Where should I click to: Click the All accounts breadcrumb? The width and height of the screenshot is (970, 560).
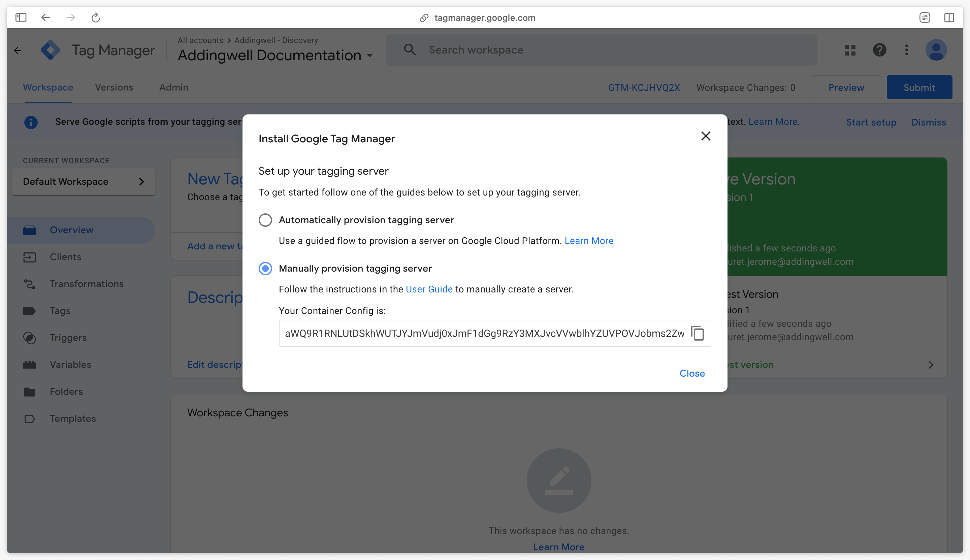coord(200,40)
